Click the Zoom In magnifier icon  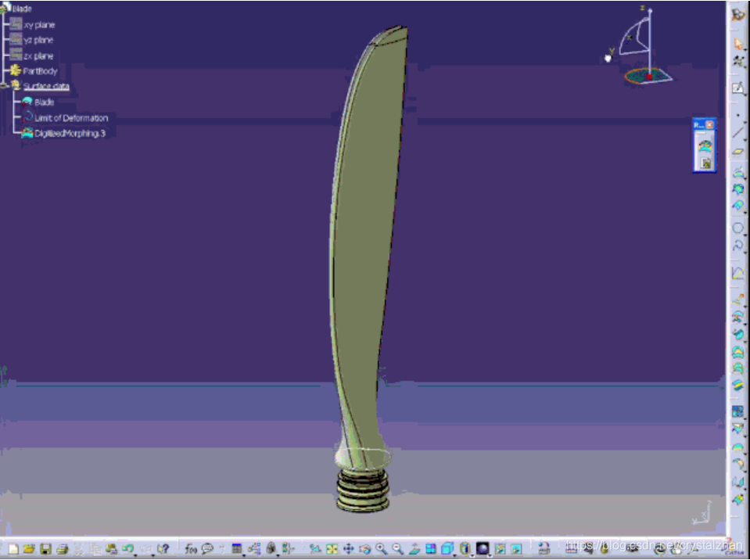tap(381, 549)
